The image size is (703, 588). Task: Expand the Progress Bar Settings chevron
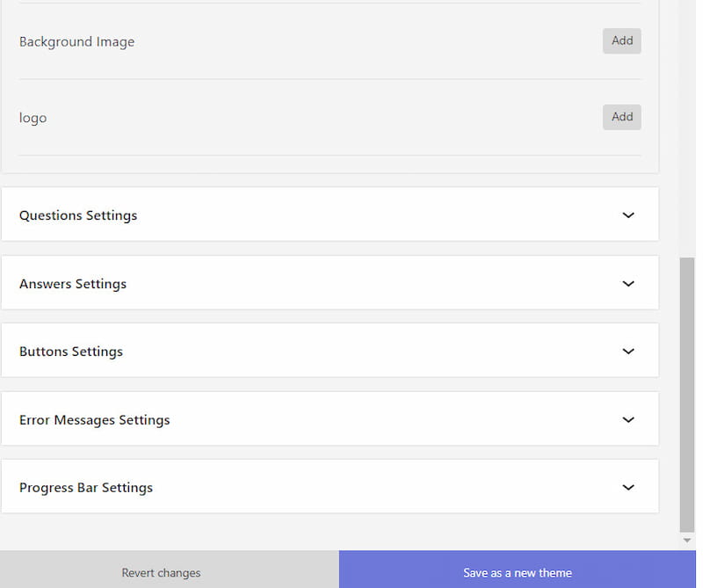click(628, 488)
